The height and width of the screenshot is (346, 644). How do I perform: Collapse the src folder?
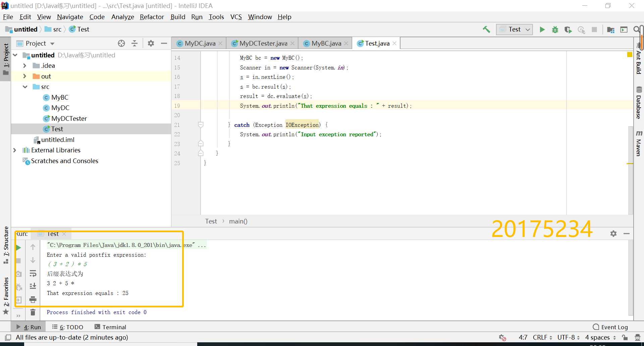click(x=24, y=87)
